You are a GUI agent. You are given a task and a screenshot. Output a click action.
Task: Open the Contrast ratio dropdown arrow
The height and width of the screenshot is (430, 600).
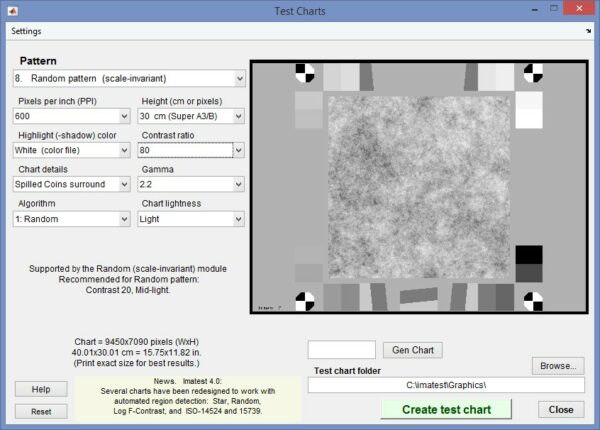(x=238, y=150)
